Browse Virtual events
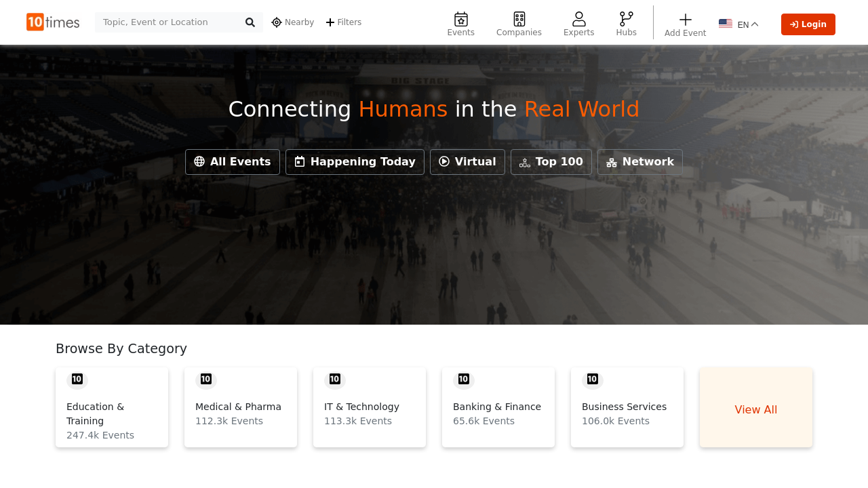The image size is (868, 488). coord(467,162)
